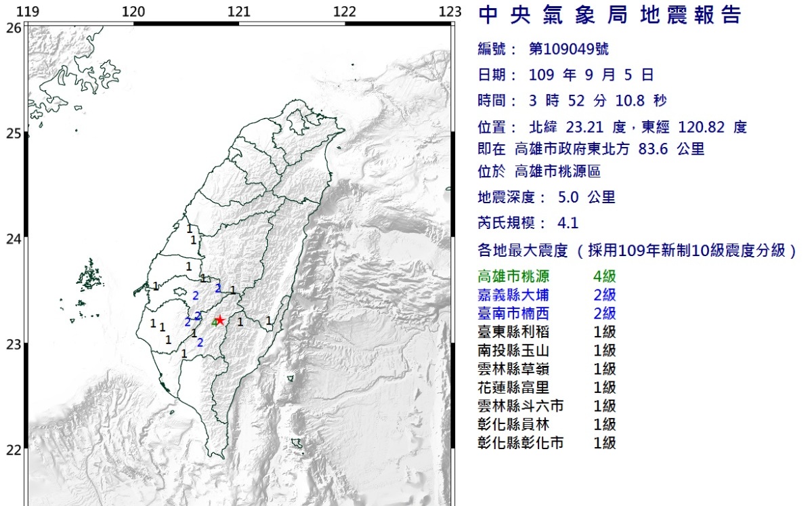Click the heading 各地最大震度
The image size is (812, 506).
coord(523,251)
